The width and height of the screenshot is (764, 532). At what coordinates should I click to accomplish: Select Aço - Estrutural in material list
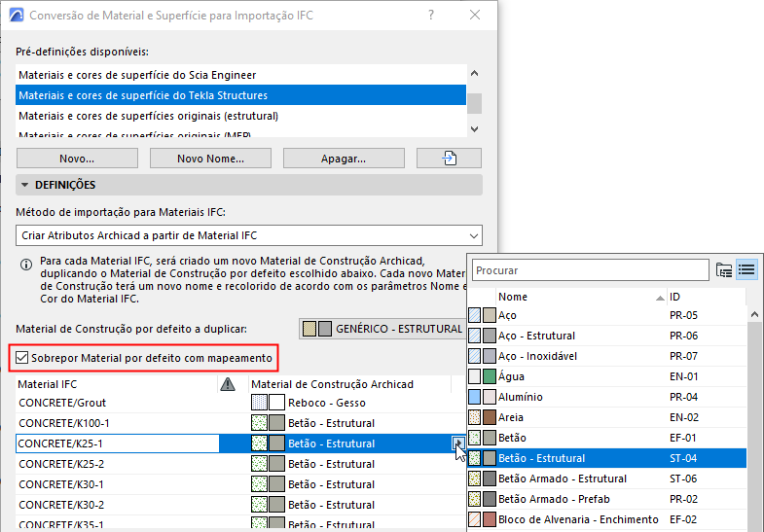tap(606, 336)
